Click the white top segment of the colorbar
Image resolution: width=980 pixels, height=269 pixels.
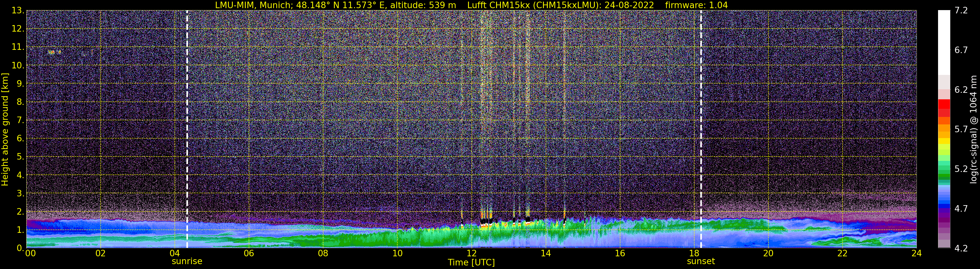pyautogui.click(x=944, y=43)
